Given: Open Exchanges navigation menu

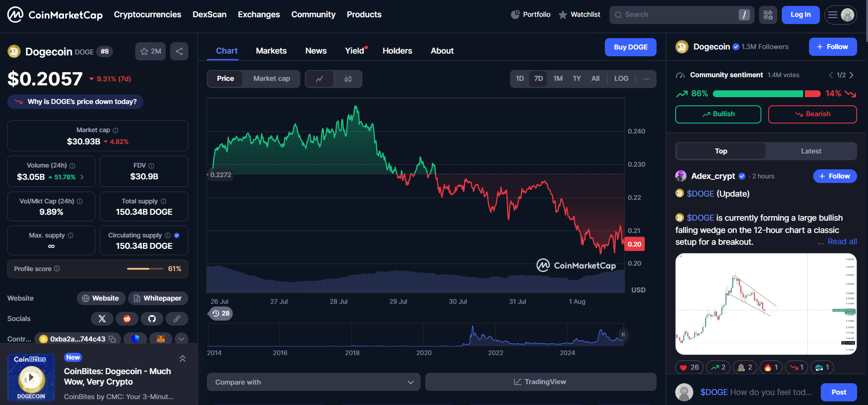Looking at the screenshot, I should coord(259,15).
